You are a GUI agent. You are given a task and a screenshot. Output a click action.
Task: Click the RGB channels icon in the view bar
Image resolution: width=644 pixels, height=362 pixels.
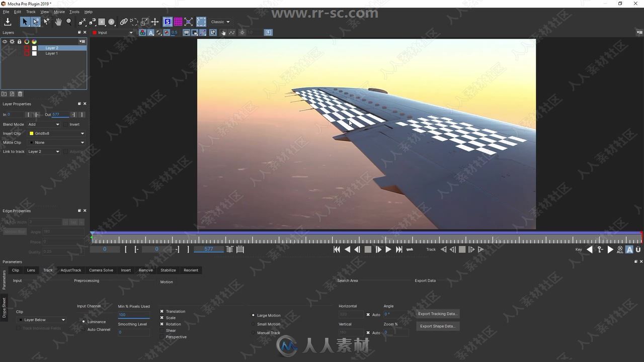click(x=143, y=33)
